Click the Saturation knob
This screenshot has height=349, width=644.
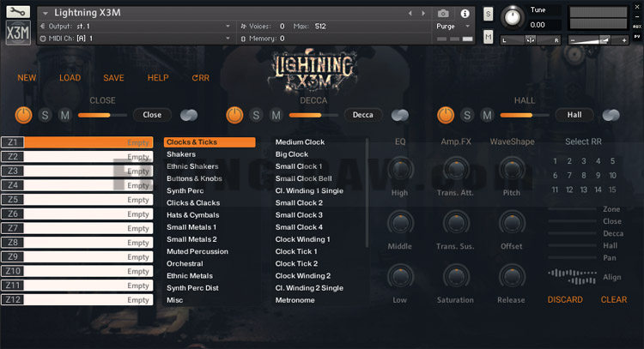coord(456,277)
